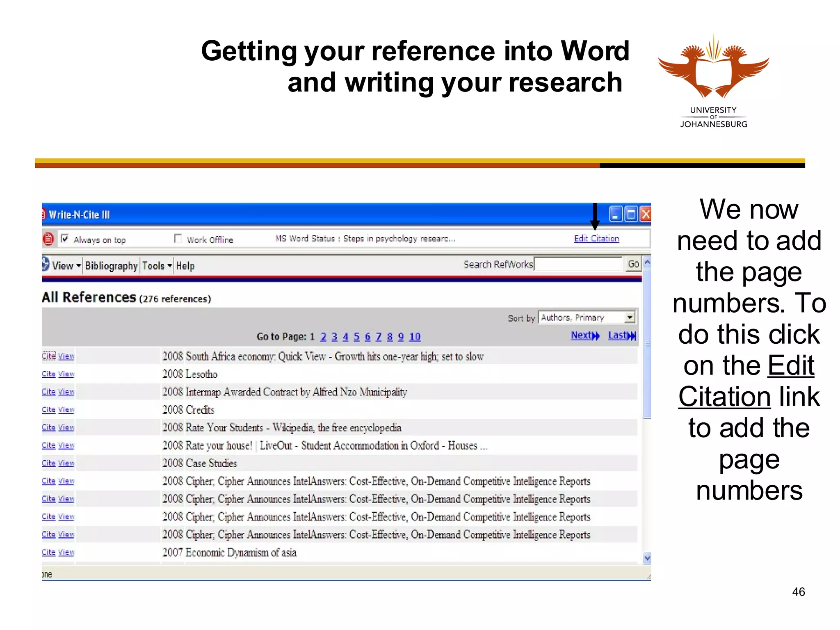This screenshot has height=630, width=840.
Task: Click the scrollbar up arrow
Action: click(x=647, y=262)
